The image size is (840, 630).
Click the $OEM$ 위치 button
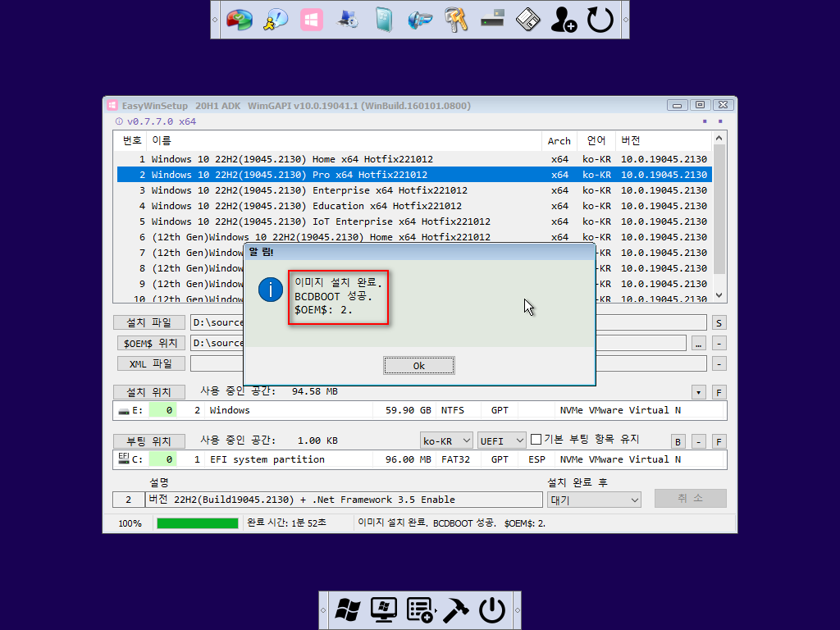pyautogui.click(x=151, y=343)
